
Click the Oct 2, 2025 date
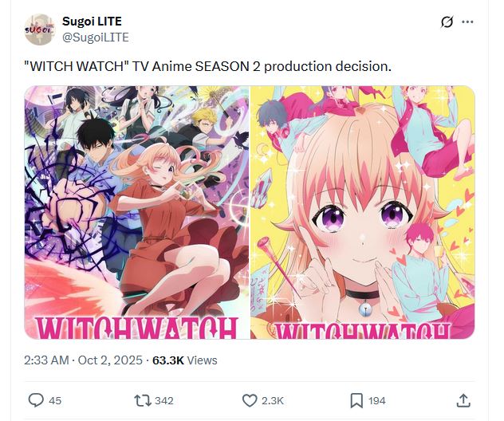(109, 360)
